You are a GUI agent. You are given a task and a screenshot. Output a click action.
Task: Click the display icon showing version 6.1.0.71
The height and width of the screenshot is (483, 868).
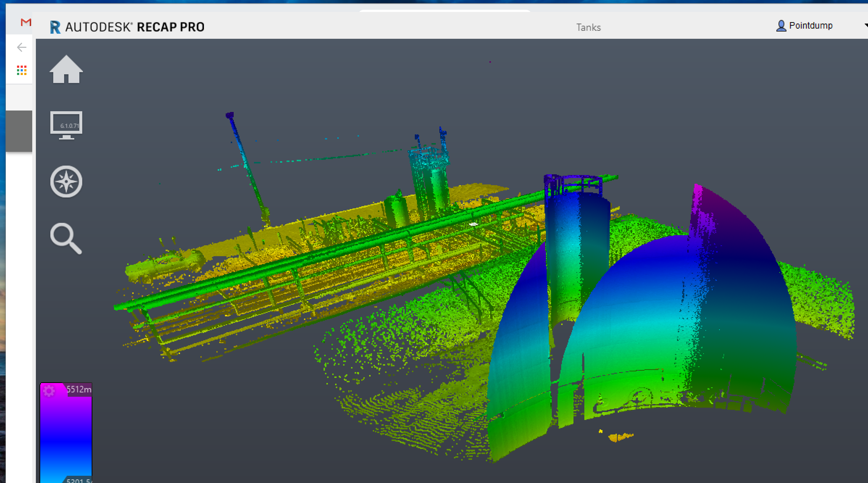pyautogui.click(x=66, y=125)
